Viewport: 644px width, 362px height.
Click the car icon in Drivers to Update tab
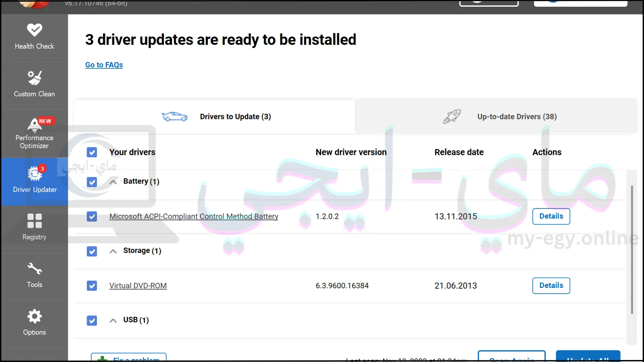174,117
